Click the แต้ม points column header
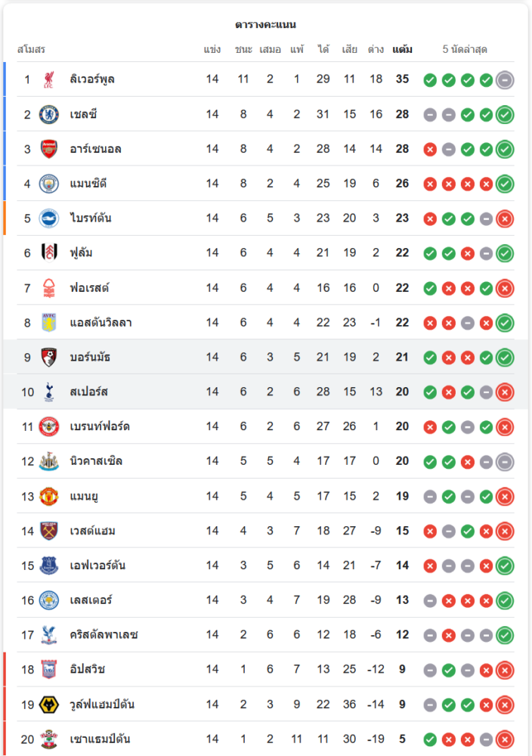Screen dimensions: 532x756 (x=402, y=50)
